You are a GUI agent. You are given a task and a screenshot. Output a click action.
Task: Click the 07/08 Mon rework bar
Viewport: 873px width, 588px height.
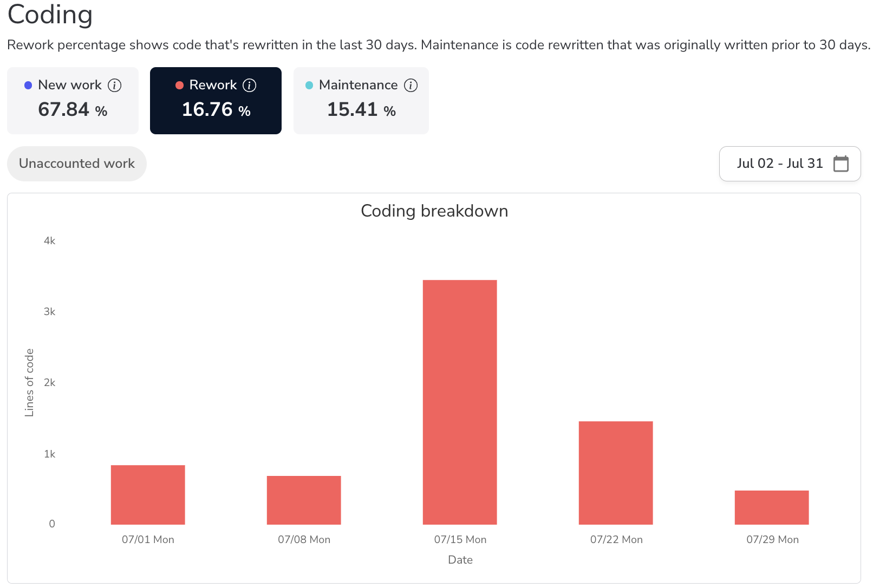[x=304, y=500]
